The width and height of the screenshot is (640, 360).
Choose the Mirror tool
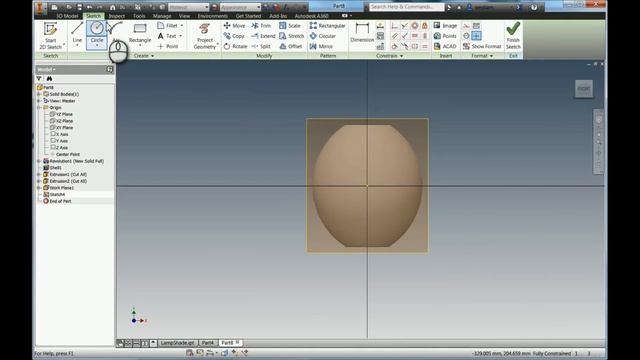(x=321, y=47)
